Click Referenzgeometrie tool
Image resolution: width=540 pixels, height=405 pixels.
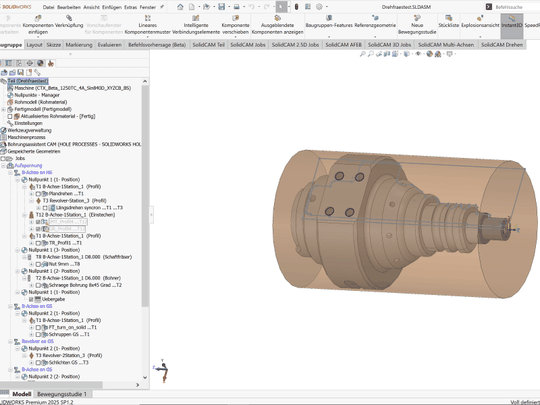[x=375, y=21]
